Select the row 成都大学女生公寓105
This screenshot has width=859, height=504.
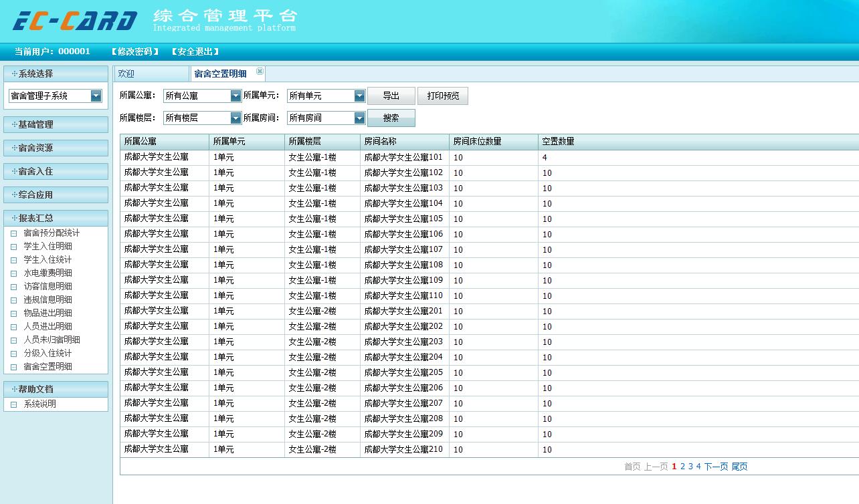pyautogui.click(x=490, y=219)
